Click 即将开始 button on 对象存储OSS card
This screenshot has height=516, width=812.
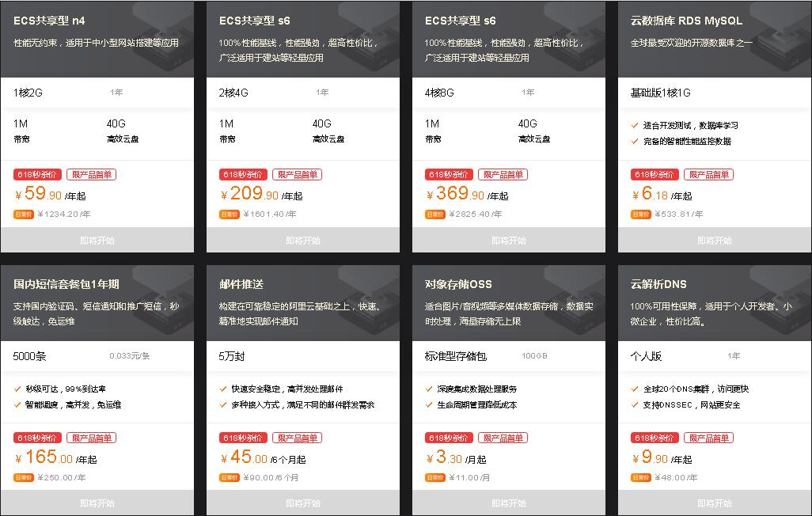click(509, 503)
